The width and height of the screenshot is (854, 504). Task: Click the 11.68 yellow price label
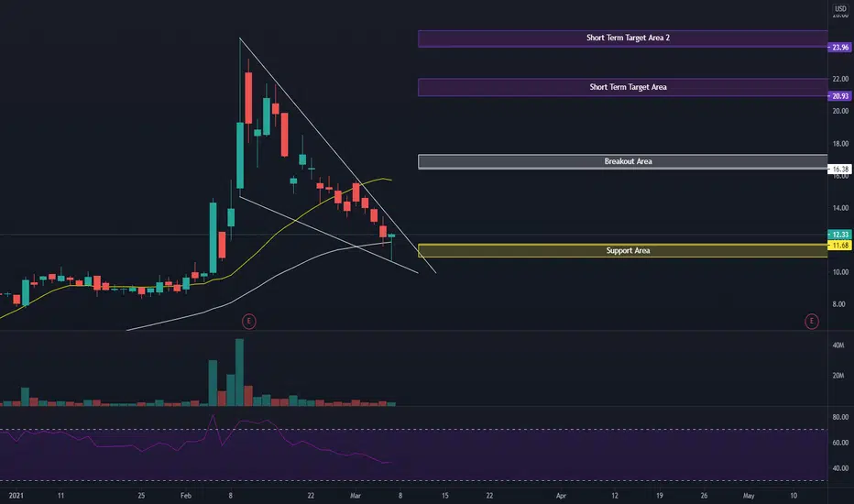(839, 246)
